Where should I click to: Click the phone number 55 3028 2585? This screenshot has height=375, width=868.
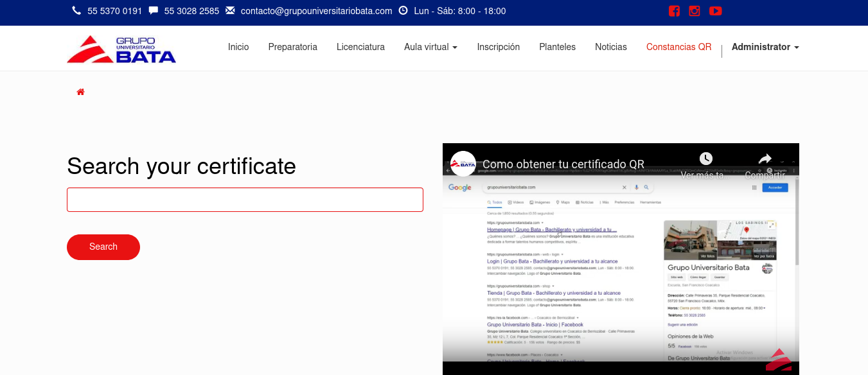click(x=191, y=11)
